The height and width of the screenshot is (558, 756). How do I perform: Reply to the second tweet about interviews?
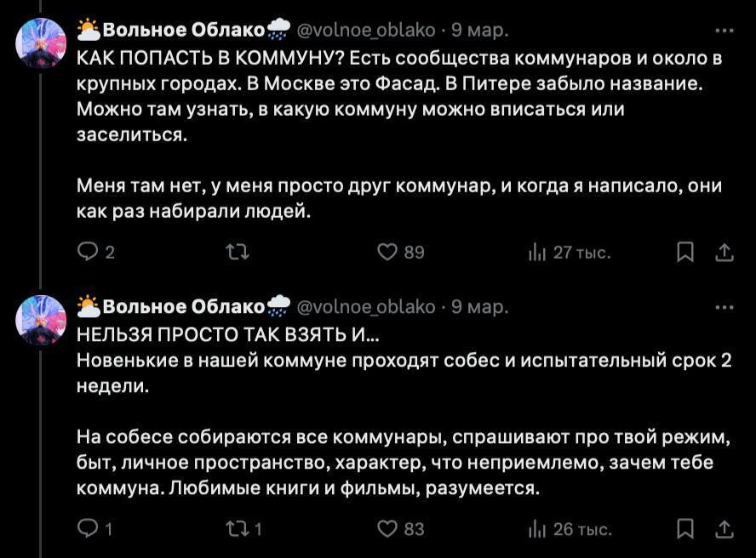88,529
